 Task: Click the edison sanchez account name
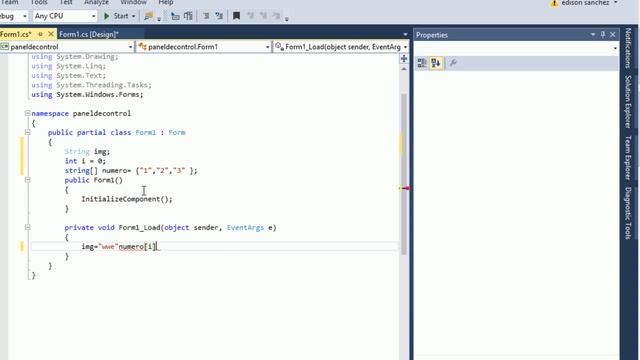[x=585, y=3]
